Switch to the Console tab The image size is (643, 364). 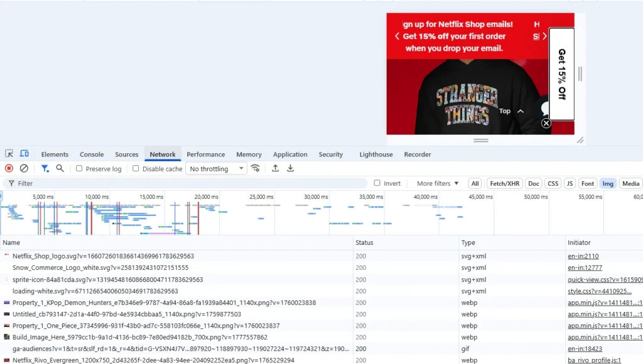pos(92,154)
